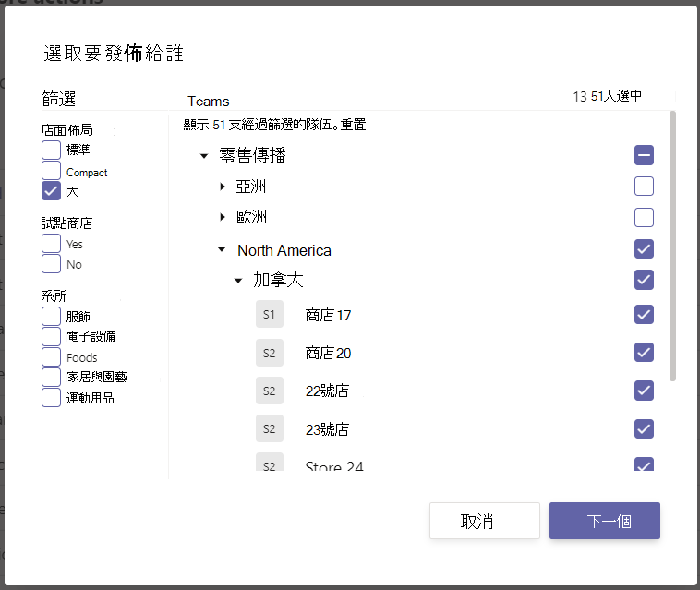This screenshot has width=700, height=590.
Task: Select the 亞洲 region checkbox
Action: (x=644, y=187)
